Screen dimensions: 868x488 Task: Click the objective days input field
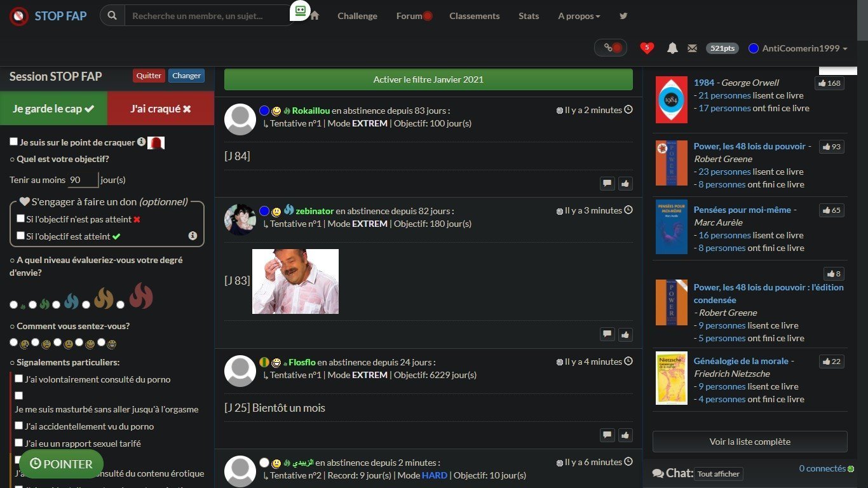click(x=83, y=180)
